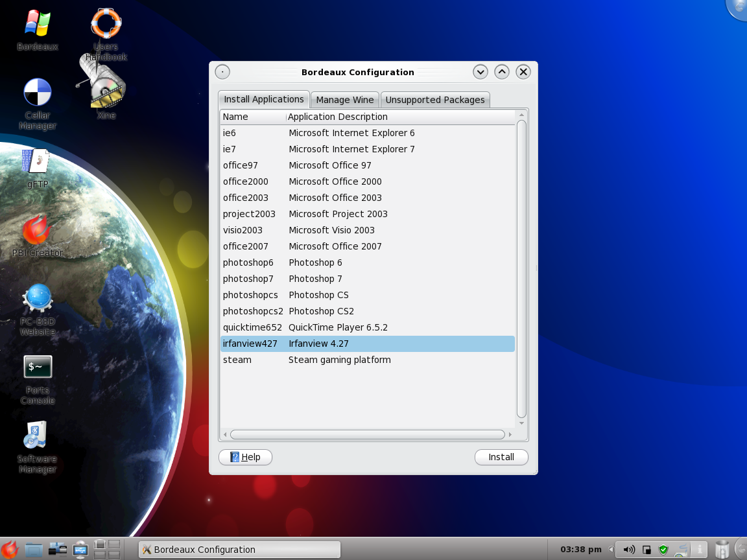The width and height of the screenshot is (747, 560).
Task: Open the window menu dot button
Action: click(222, 72)
